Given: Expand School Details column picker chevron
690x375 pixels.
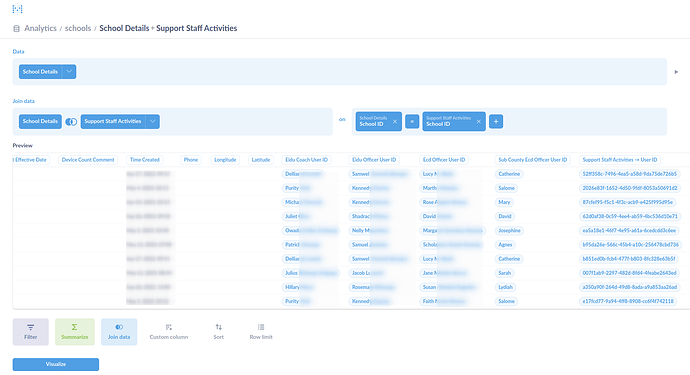Looking at the screenshot, I should 69,72.
